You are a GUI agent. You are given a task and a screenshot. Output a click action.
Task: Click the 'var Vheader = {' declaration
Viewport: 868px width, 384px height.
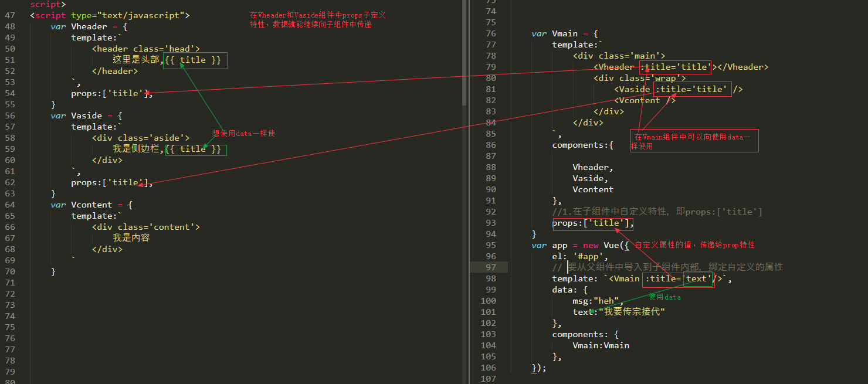coord(89,26)
